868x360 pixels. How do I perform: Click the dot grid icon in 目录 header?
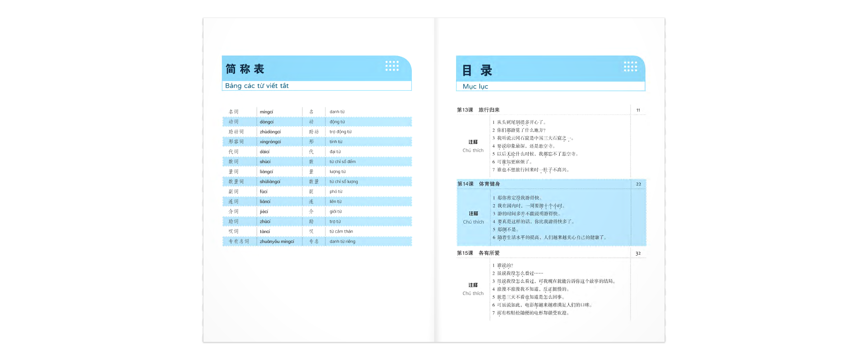630,67
